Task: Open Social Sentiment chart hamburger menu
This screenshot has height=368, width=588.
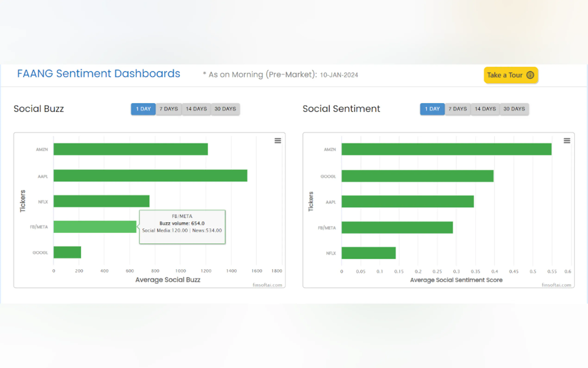Action: [567, 141]
